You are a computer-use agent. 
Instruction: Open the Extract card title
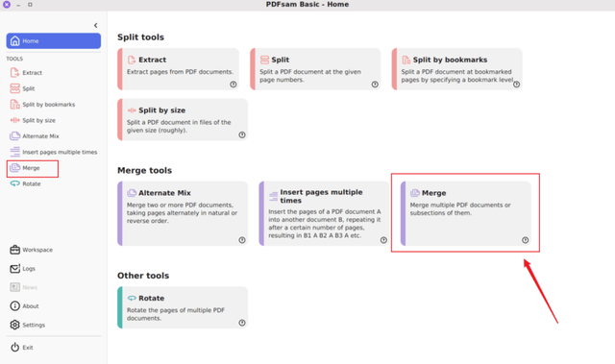pyautogui.click(x=152, y=60)
